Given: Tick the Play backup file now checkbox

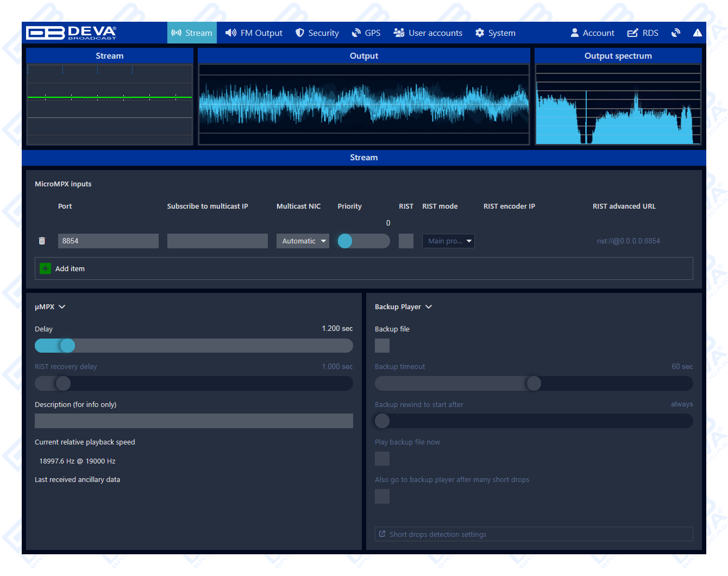Looking at the screenshot, I should tap(382, 459).
